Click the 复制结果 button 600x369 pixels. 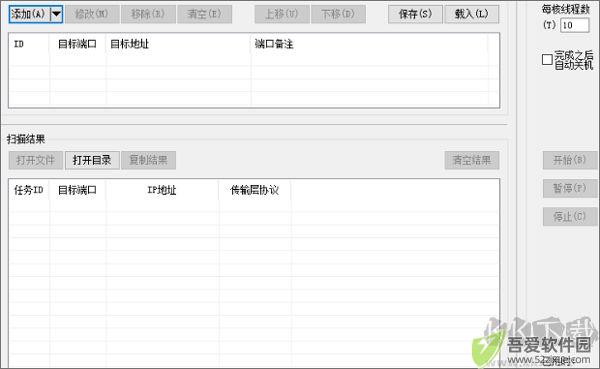pos(148,160)
